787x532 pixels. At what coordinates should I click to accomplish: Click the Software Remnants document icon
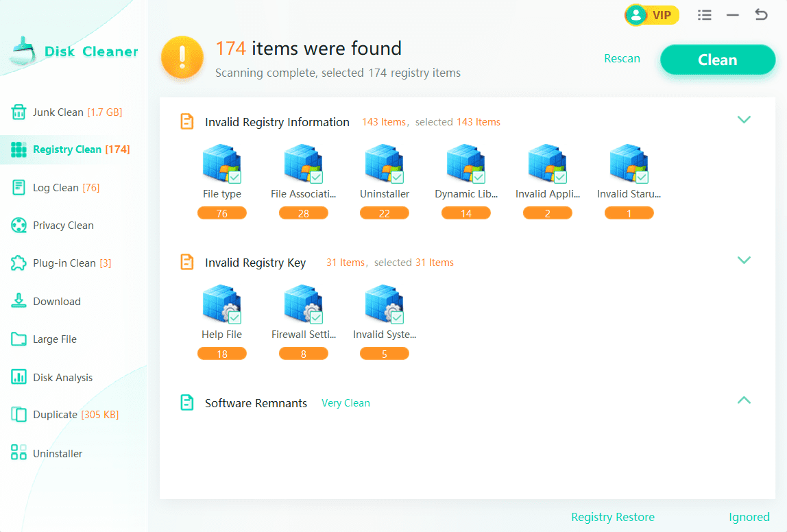pos(186,403)
